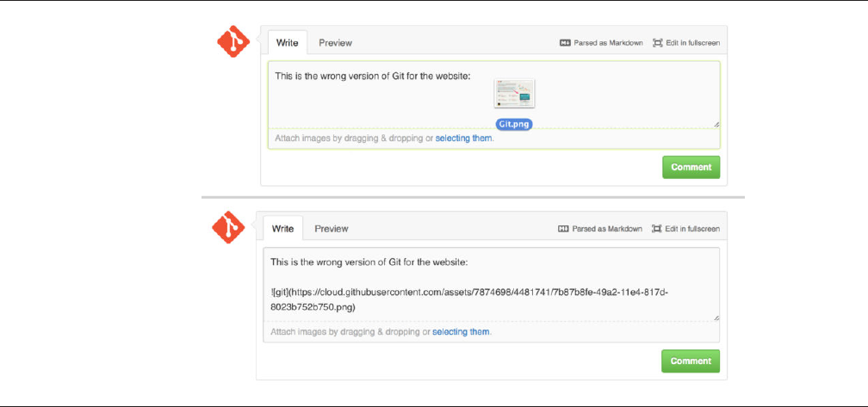Click the resize handle of the lower text area
The image size is (868, 407).
coord(716,317)
